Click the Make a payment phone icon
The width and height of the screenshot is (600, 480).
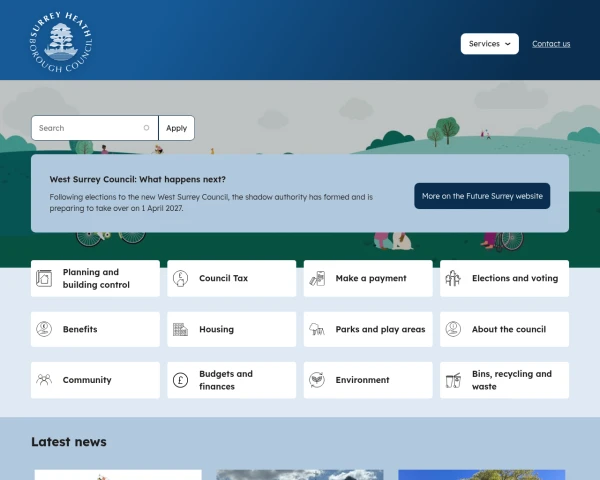tap(317, 278)
